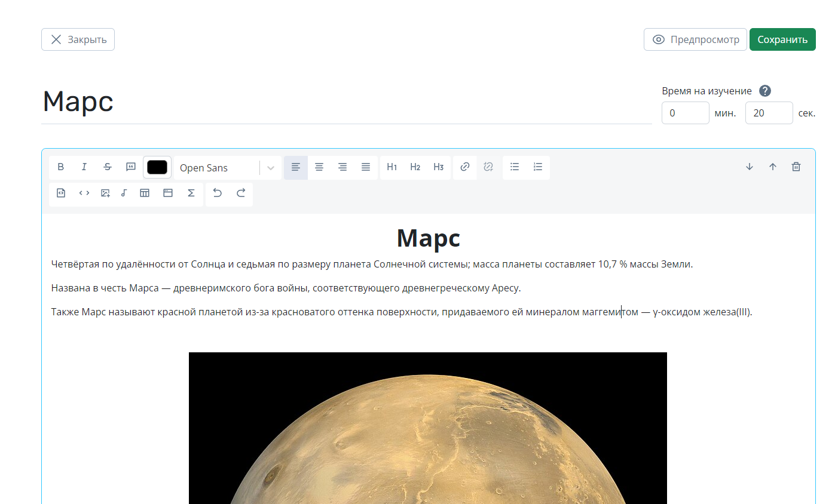Image resolution: width=838 pixels, height=504 pixels.
Task: Insert a hyperlink
Action: 465,167
